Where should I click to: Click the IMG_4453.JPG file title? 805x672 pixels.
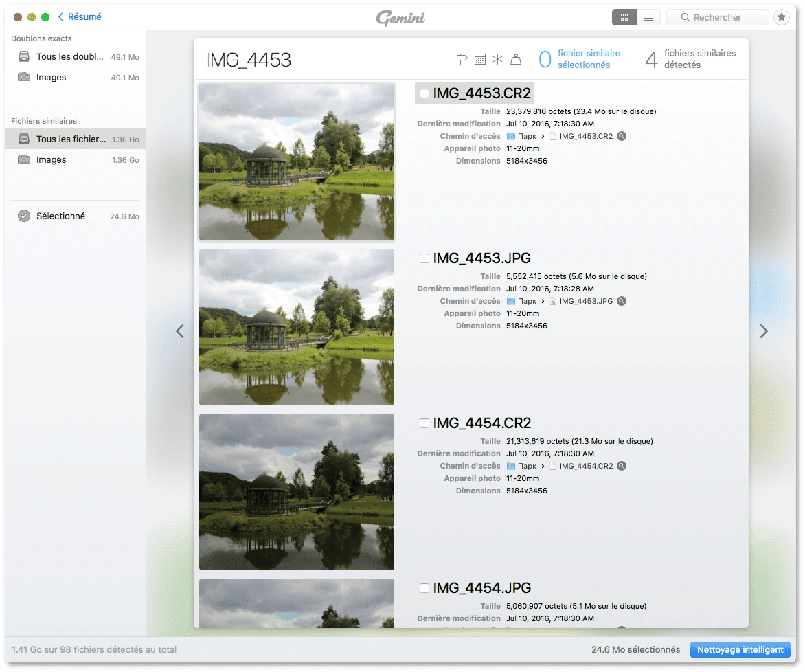click(x=482, y=258)
